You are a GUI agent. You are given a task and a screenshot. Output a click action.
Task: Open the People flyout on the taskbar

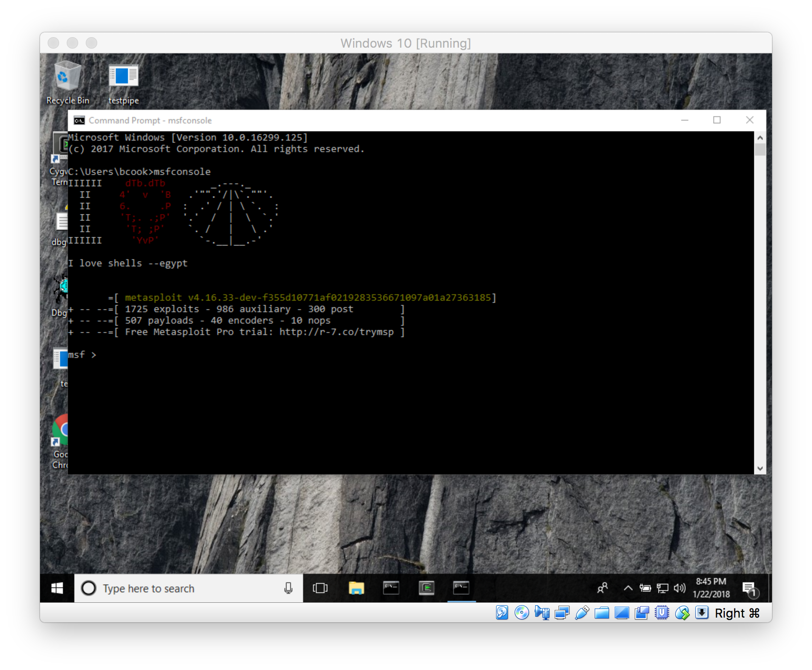pyautogui.click(x=602, y=588)
